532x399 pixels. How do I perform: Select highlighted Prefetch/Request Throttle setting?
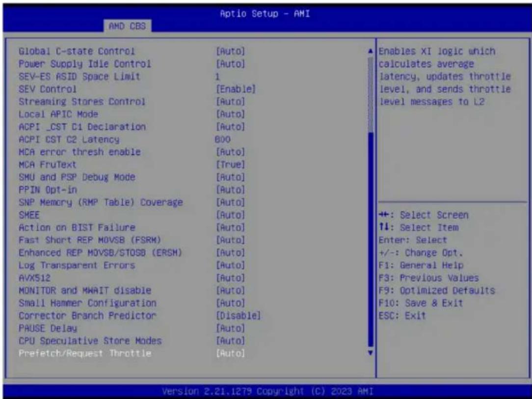pyautogui.click(x=85, y=353)
